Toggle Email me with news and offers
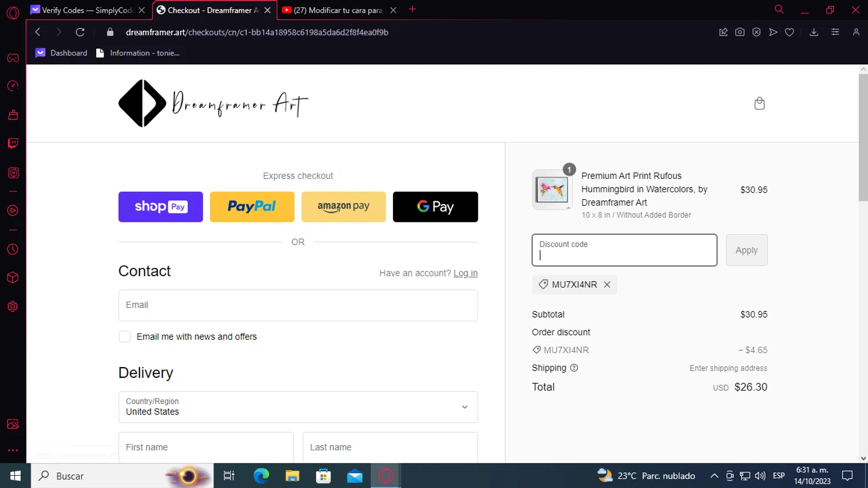Screen dimensions: 868x488 124,337
